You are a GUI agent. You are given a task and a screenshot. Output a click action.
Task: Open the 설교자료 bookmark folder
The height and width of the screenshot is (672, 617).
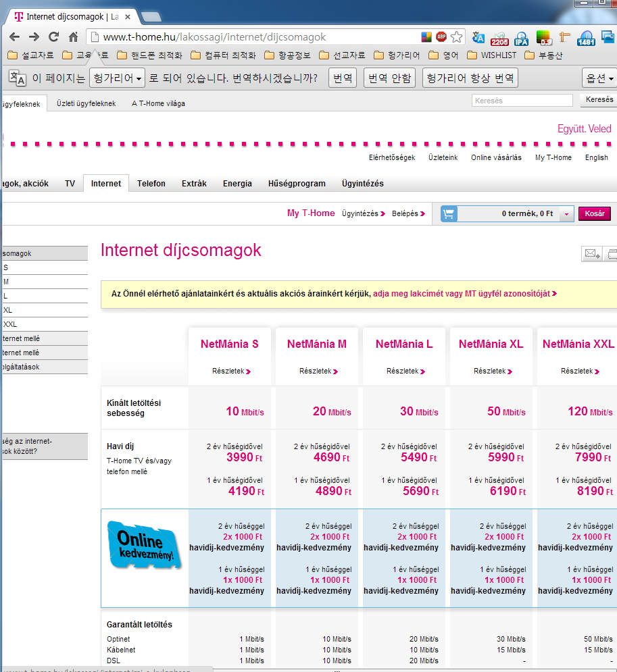30,55
